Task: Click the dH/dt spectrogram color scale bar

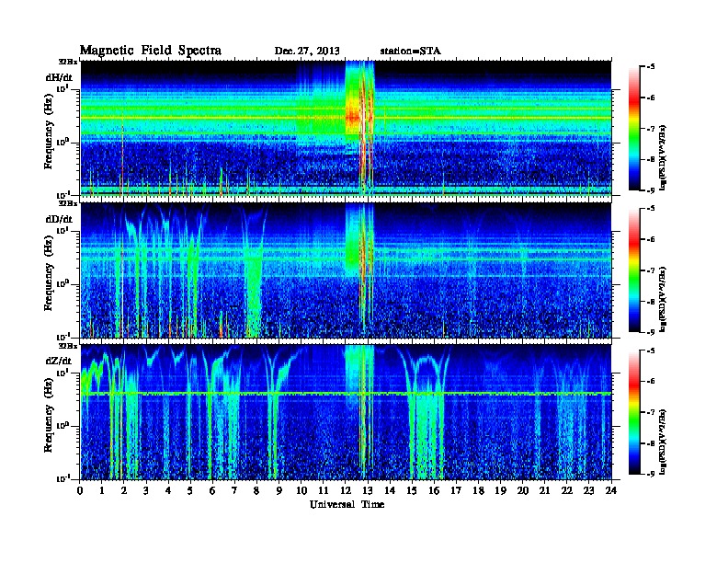Action: tap(633, 128)
